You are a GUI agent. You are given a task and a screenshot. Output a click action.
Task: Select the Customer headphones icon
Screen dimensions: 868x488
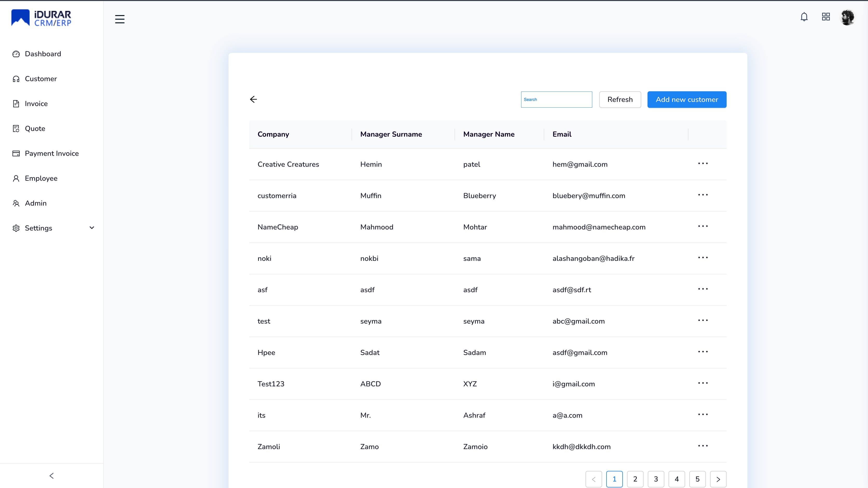coord(16,79)
